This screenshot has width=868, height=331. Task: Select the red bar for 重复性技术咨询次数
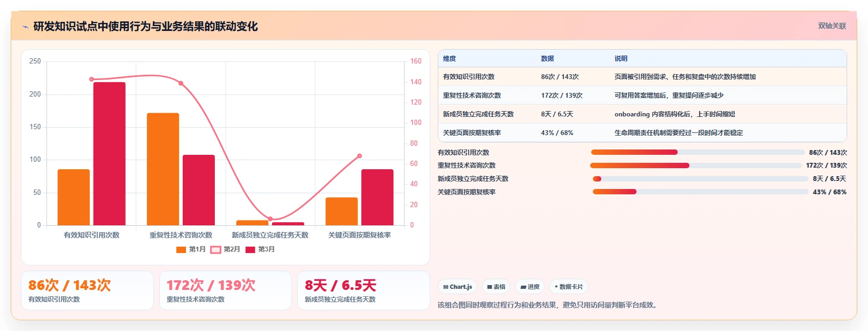[x=199, y=190]
